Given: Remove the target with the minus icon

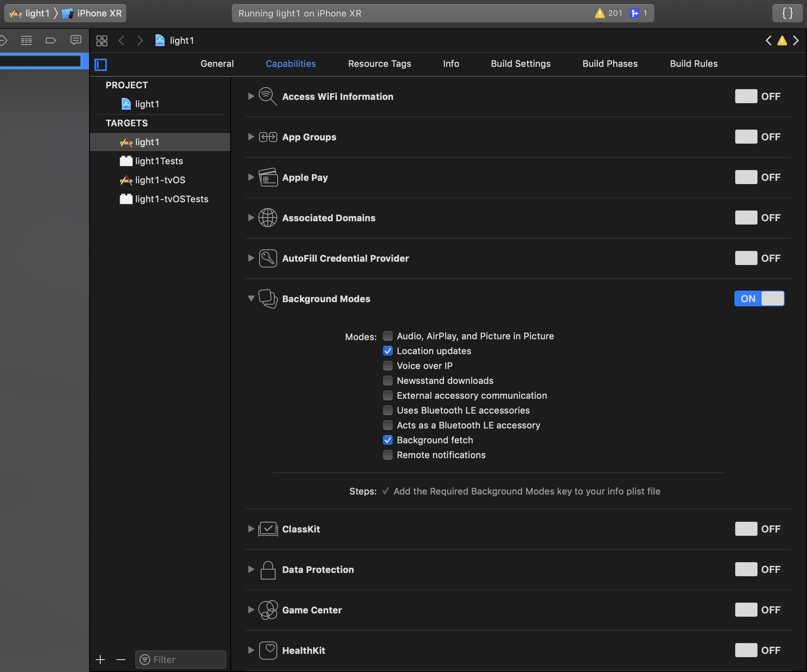Looking at the screenshot, I should click(x=121, y=660).
